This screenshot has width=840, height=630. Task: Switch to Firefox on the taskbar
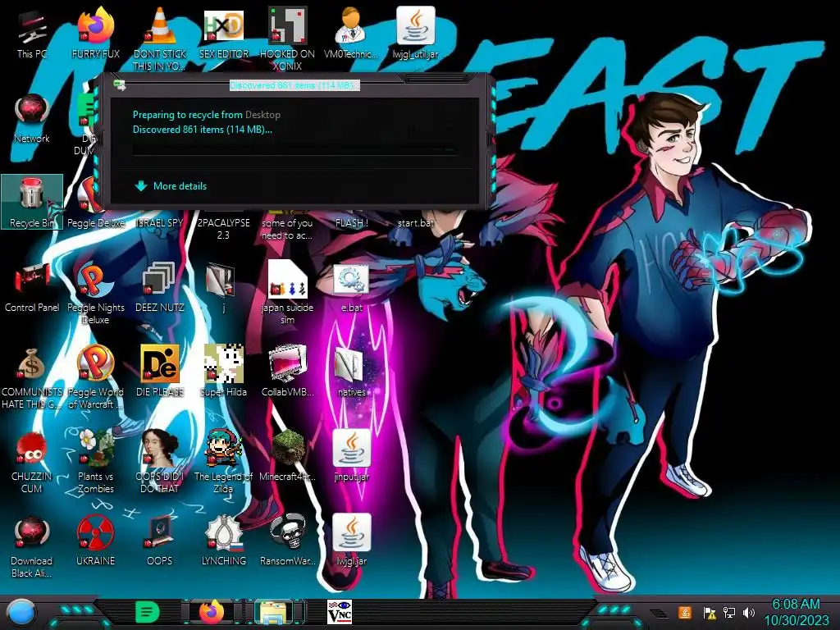tap(212, 612)
